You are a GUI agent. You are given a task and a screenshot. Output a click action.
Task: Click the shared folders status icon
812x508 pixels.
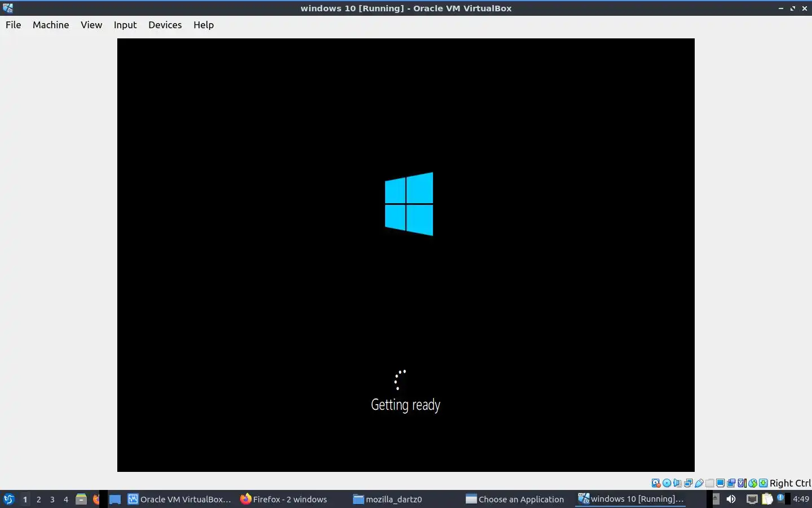[x=709, y=483]
